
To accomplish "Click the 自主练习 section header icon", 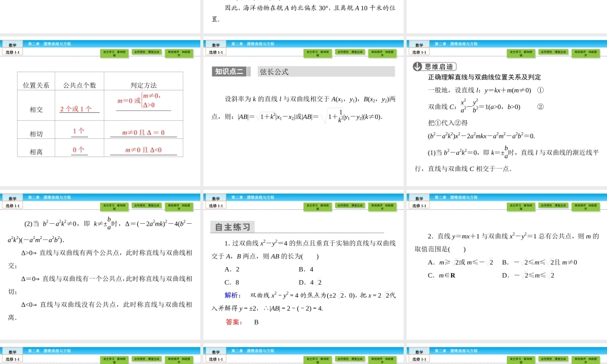I will (233, 227).
